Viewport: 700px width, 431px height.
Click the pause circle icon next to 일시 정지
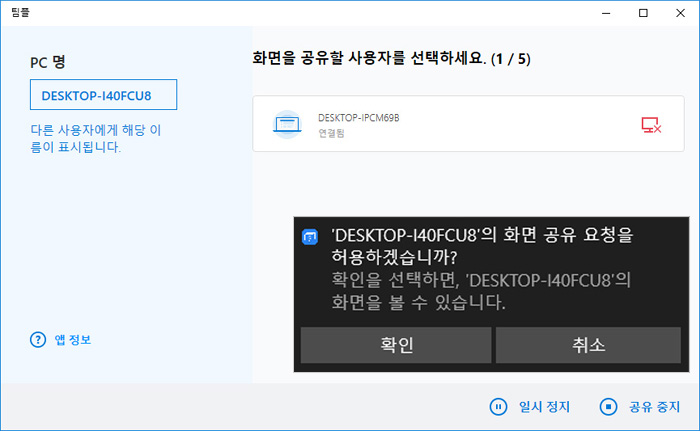[x=498, y=407]
